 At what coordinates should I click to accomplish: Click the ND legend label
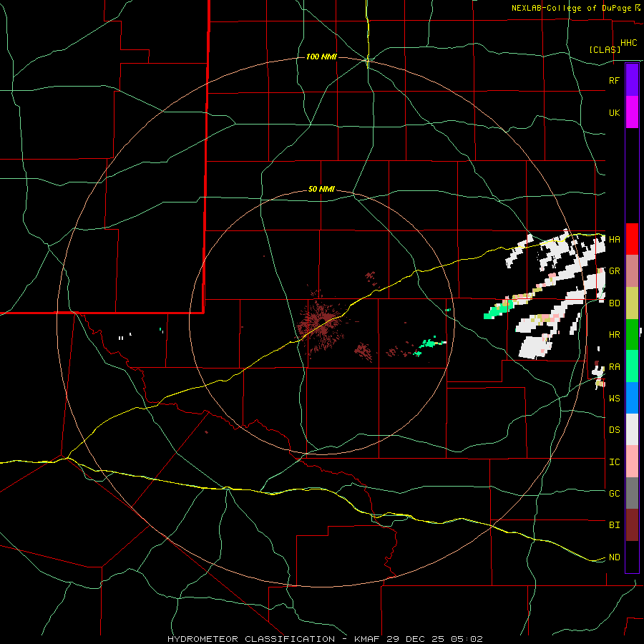pyautogui.click(x=614, y=557)
